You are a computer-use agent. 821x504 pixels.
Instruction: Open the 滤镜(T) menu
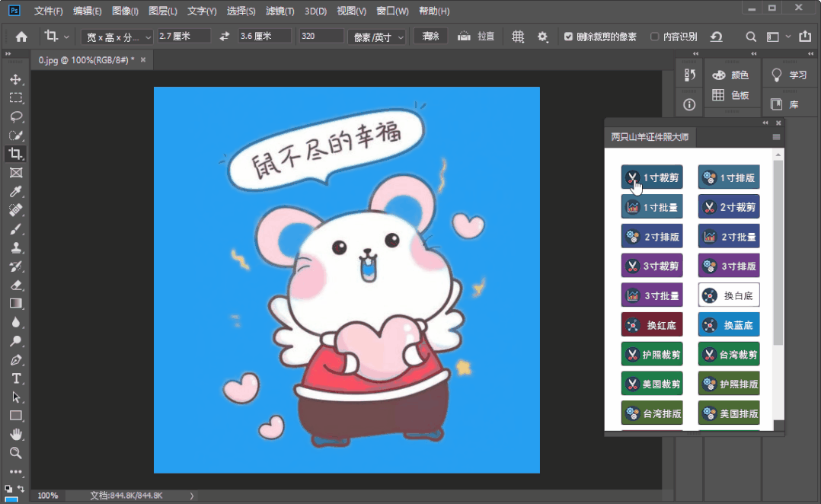click(280, 11)
